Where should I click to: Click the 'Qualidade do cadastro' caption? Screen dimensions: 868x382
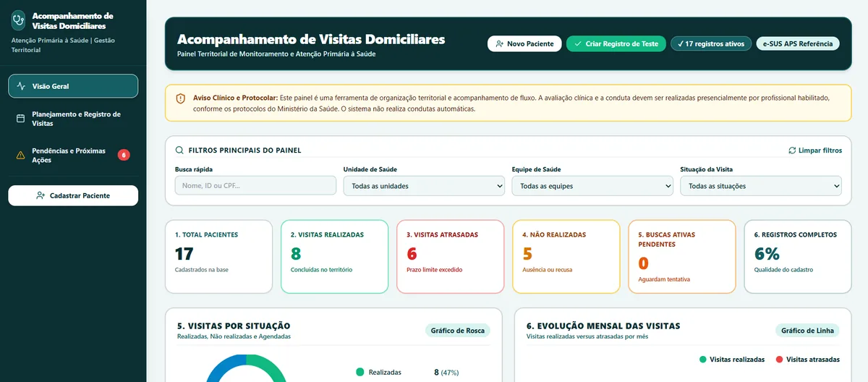(783, 270)
